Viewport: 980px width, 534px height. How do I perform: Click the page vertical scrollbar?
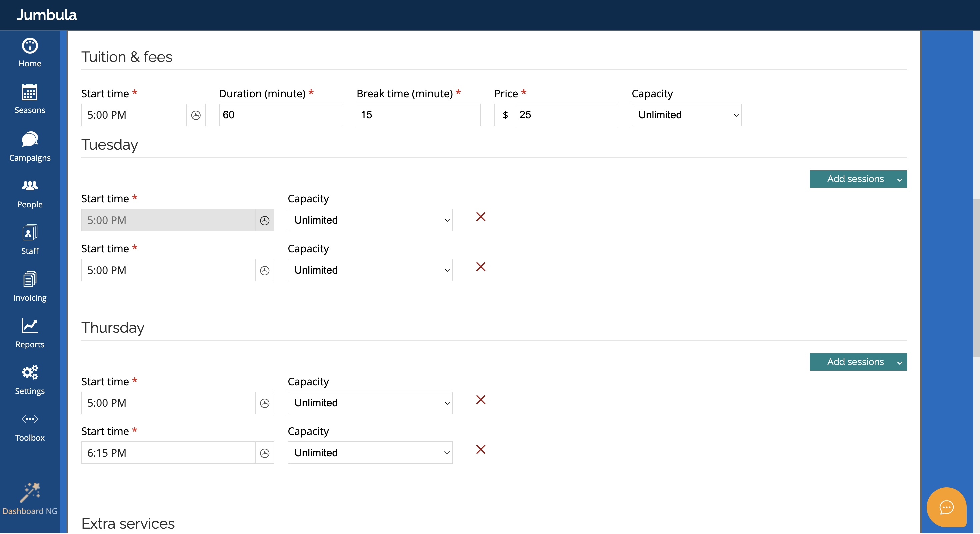point(976,278)
